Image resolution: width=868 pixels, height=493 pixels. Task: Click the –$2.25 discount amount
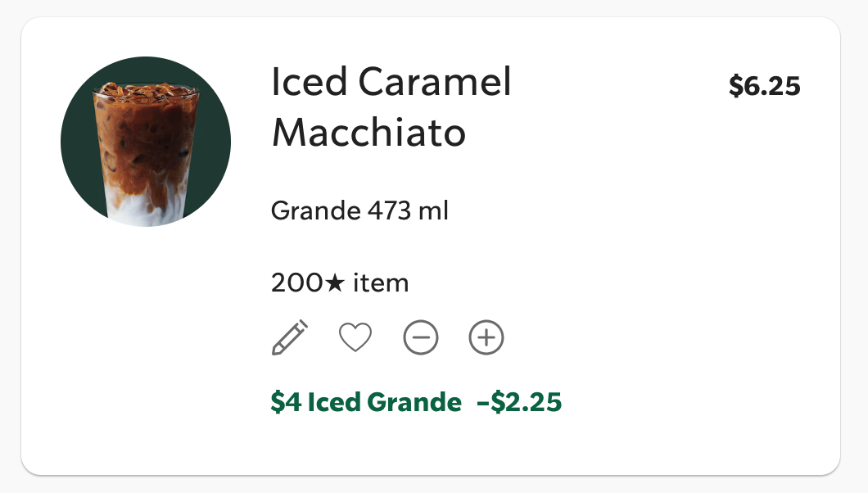[x=519, y=402]
